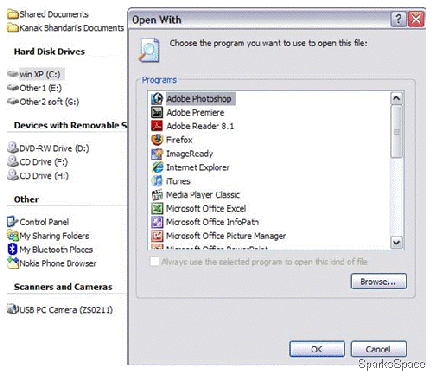Viewport: 432px width, 371px height.
Task: Select the "Adobe Photoshop" text entry
Action: pos(199,99)
